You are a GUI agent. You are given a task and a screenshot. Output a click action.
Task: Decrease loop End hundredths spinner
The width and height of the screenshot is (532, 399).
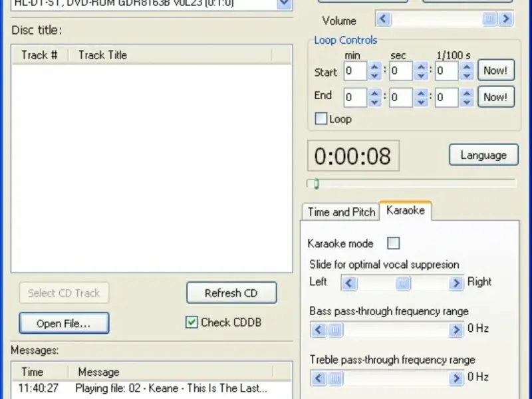click(467, 102)
